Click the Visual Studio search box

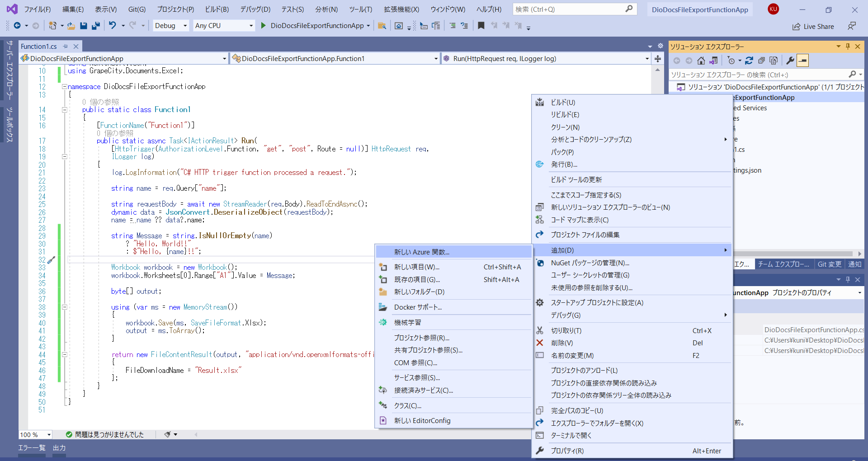pyautogui.click(x=575, y=9)
